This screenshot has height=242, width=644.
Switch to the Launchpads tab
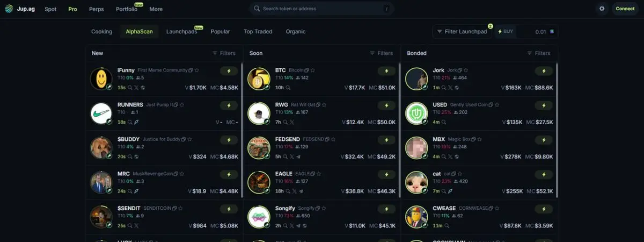[182, 32]
